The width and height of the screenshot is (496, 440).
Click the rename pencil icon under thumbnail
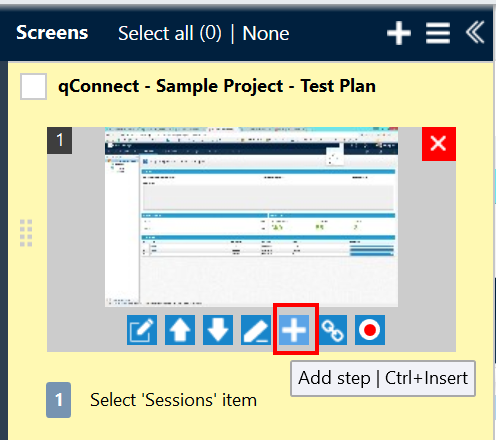tap(256, 330)
